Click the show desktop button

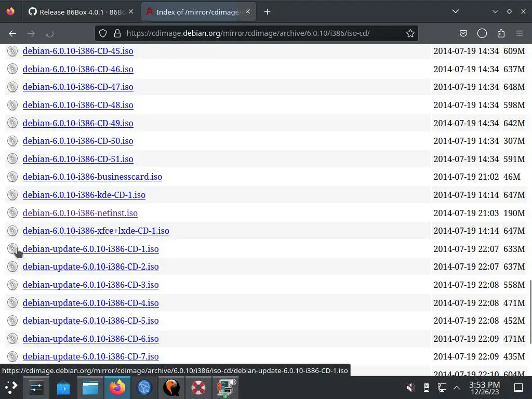[518, 387]
